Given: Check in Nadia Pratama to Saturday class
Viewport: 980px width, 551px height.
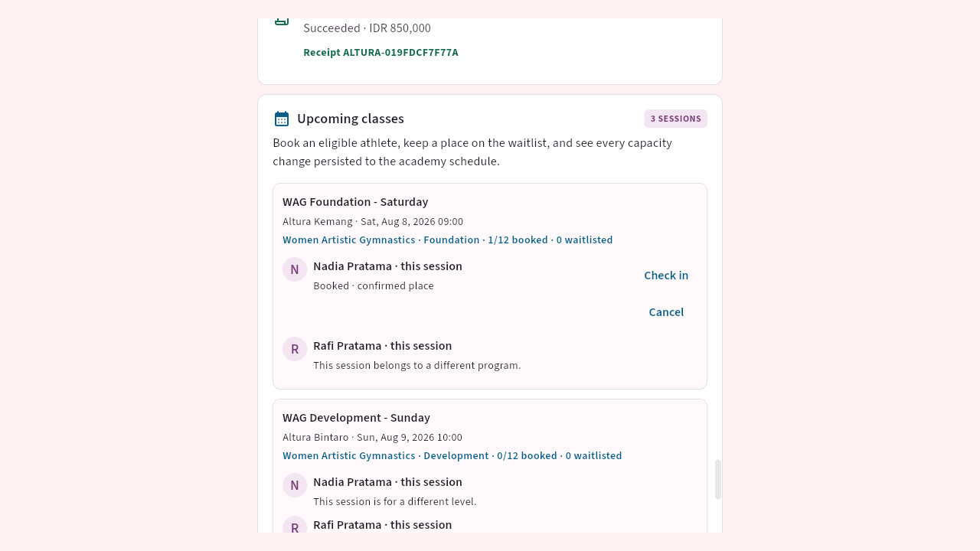Looking at the screenshot, I should click(666, 275).
